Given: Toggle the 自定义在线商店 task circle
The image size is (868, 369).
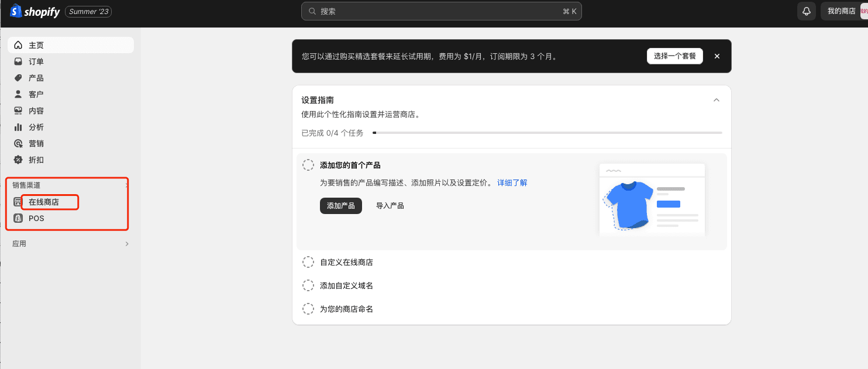Looking at the screenshot, I should (x=308, y=262).
